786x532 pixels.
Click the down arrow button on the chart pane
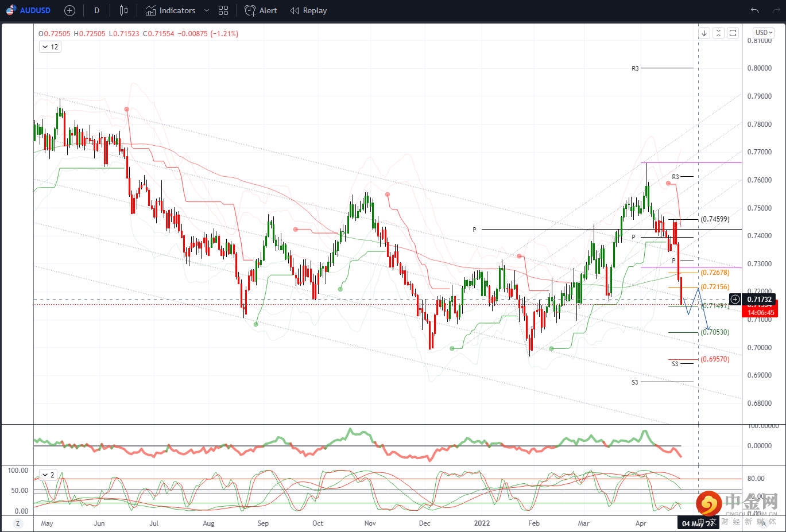click(x=704, y=33)
